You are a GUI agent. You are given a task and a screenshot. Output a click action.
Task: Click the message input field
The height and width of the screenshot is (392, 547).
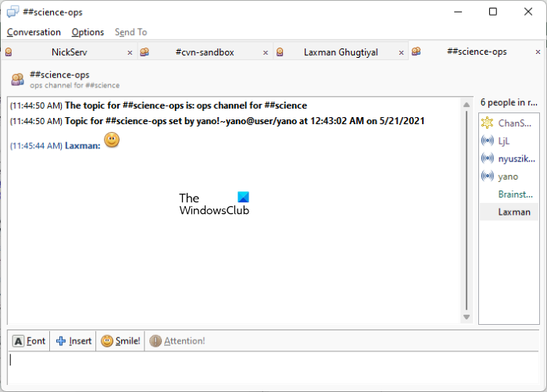pyautogui.click(x=273, y=368)
